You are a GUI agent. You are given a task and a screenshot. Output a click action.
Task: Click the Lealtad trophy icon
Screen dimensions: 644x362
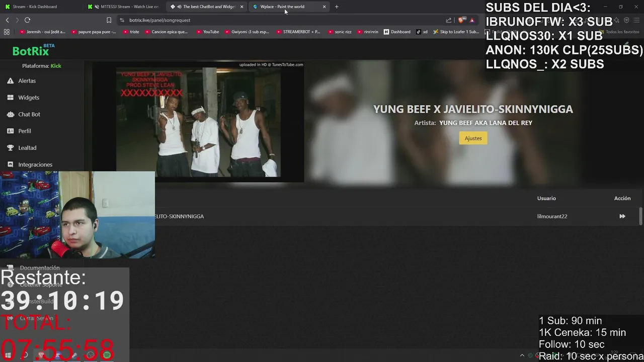[10, 148]
